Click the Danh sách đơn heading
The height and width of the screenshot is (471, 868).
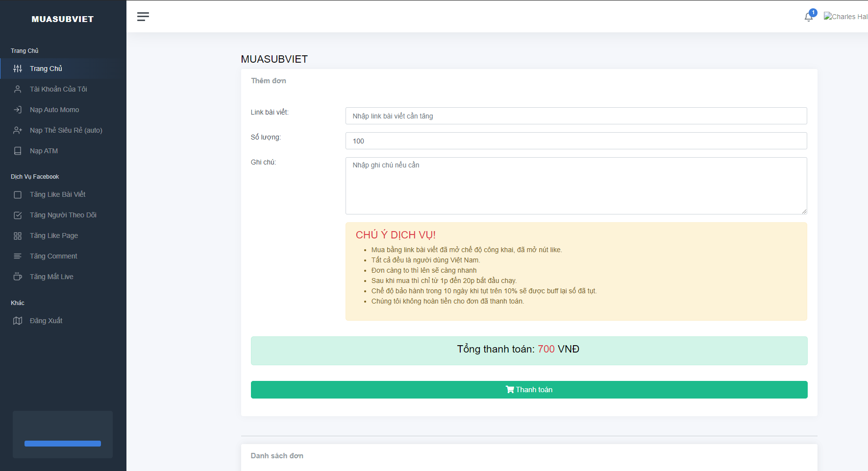tap(277, 456)
